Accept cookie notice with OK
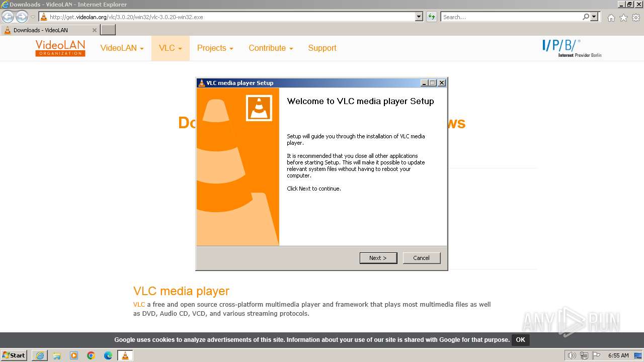This screenshot has width=644, height=362. [x=520, y=340]
